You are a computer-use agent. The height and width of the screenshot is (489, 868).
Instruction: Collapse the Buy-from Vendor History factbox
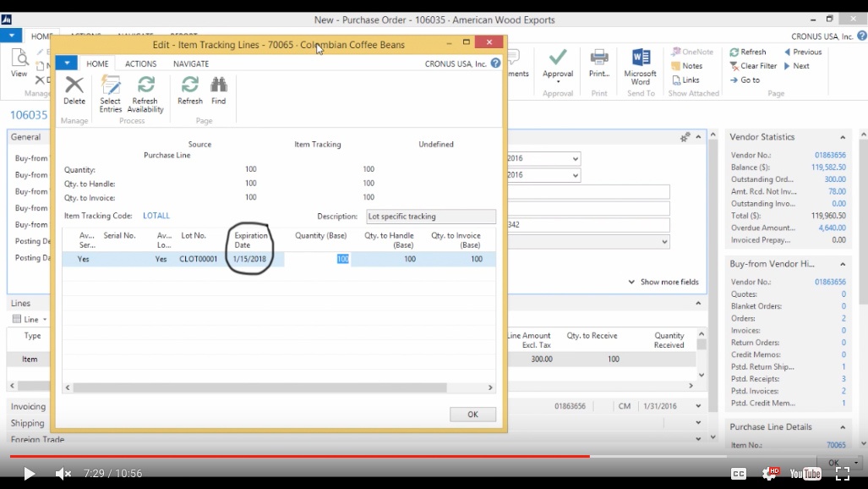point(843,264)
